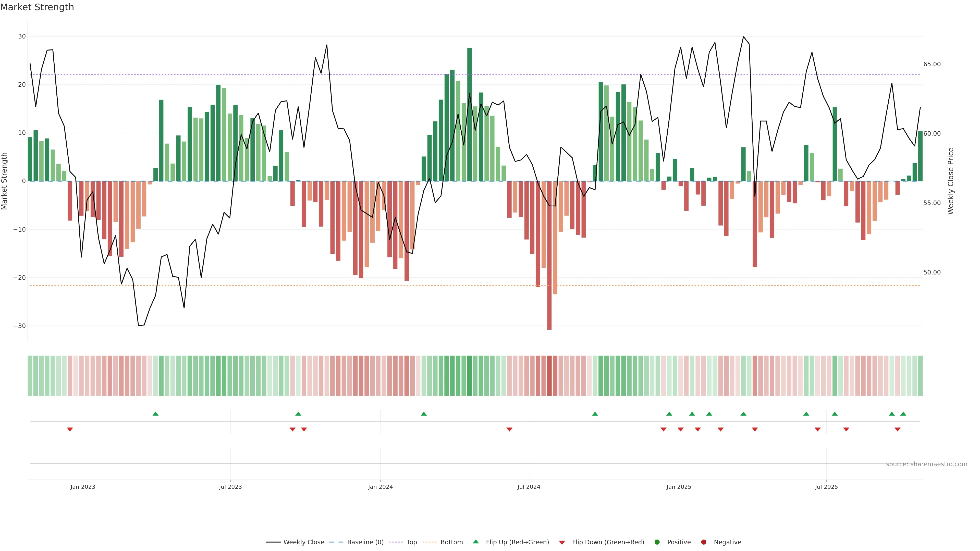Click the Jan 2024 x-axis label
The height and width of the screenshot is (551, 980).
click(380, 487)
